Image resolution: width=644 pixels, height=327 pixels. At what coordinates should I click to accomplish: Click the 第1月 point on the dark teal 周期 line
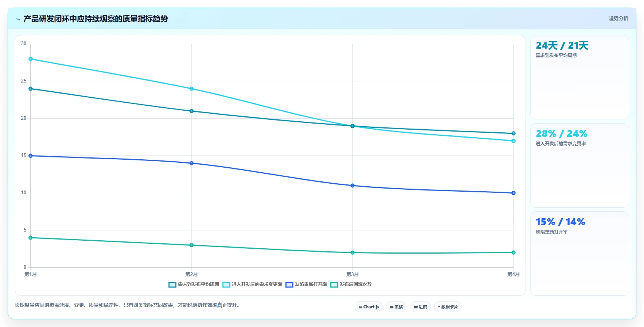point(31,89)
